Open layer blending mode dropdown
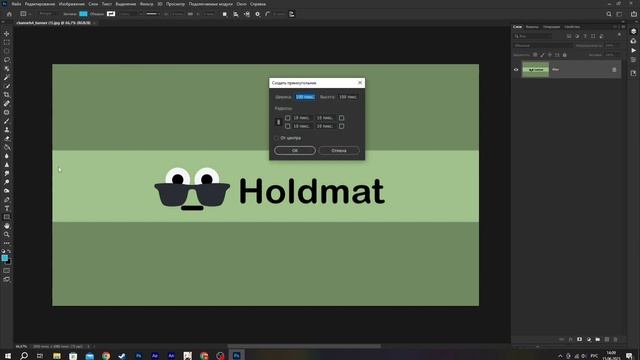The height and width of the screenshot is (360, 640). click(542, 46)
